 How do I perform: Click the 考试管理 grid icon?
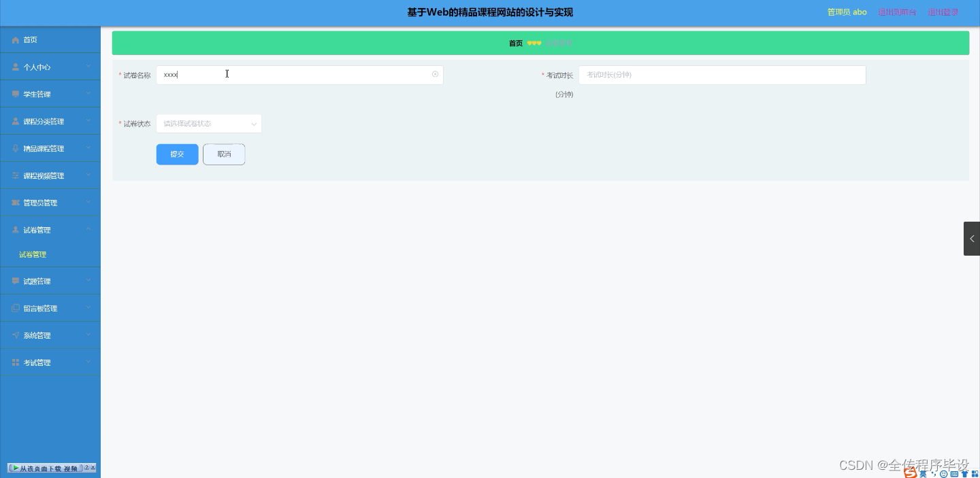16,363
